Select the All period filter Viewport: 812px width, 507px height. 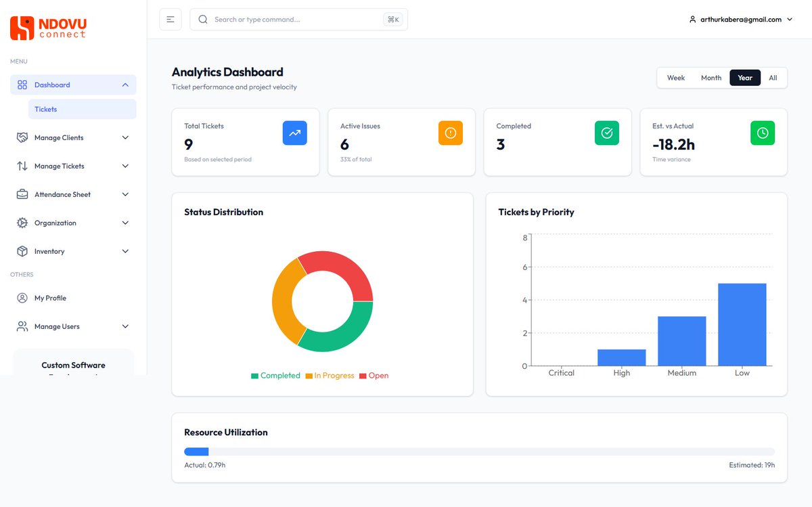coord(773,78)
